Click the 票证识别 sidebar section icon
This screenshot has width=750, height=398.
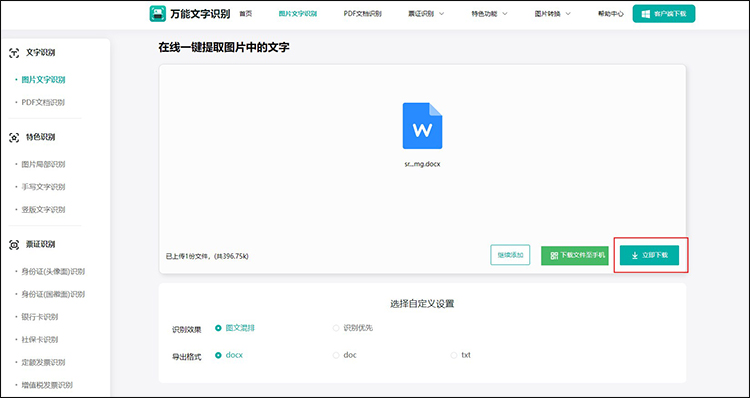point(14,245)
